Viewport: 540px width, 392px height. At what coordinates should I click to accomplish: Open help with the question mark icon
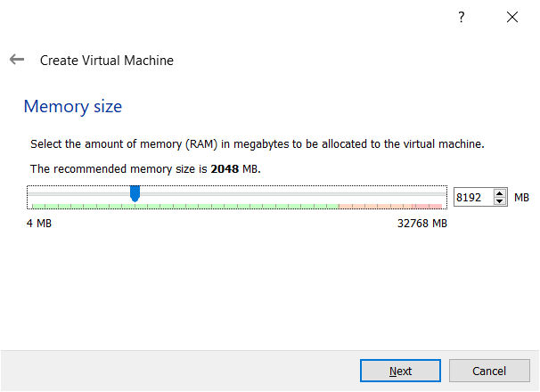(462, 18)
